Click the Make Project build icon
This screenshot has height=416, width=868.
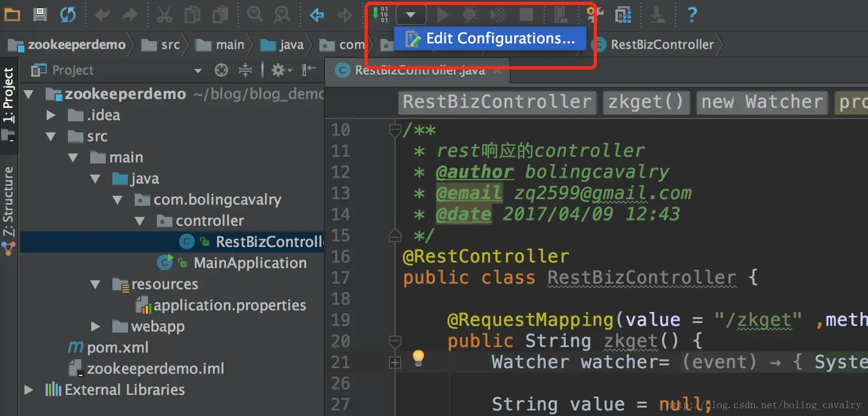click(x=381, y=14)
